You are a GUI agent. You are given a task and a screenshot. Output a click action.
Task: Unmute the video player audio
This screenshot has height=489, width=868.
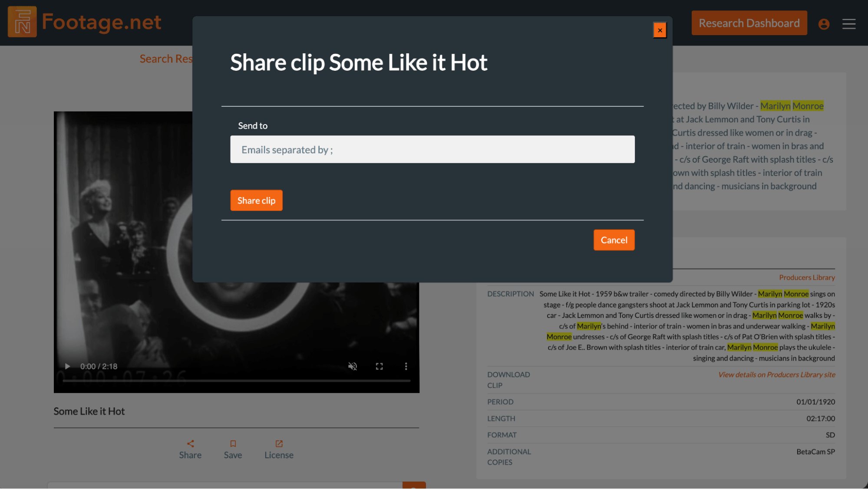pyautogui.click(x=353, y=366)
